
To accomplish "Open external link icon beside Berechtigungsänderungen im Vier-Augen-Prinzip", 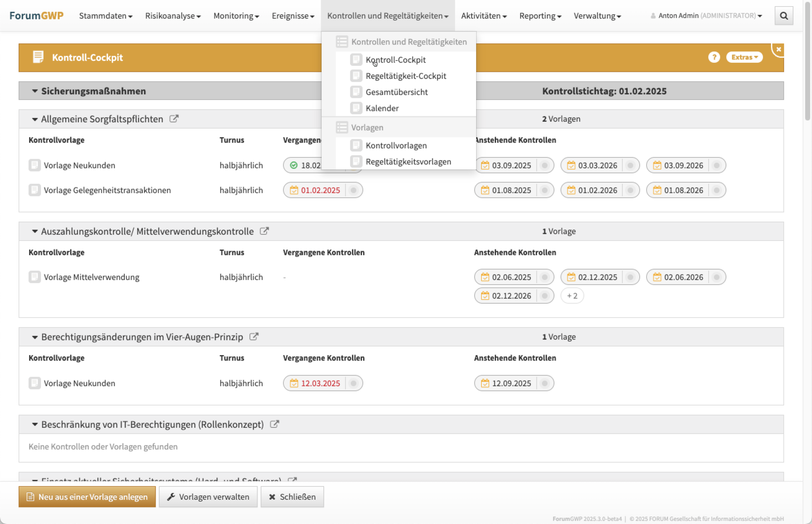I will [254, 337].
